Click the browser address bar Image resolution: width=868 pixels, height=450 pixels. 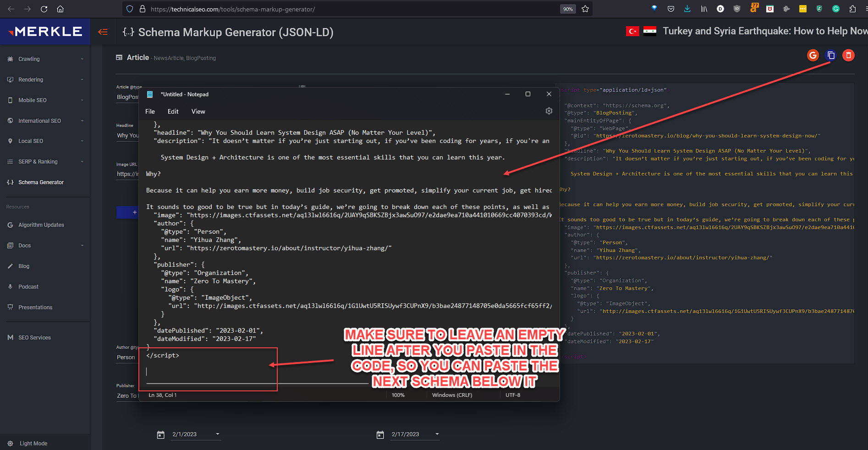353,9
